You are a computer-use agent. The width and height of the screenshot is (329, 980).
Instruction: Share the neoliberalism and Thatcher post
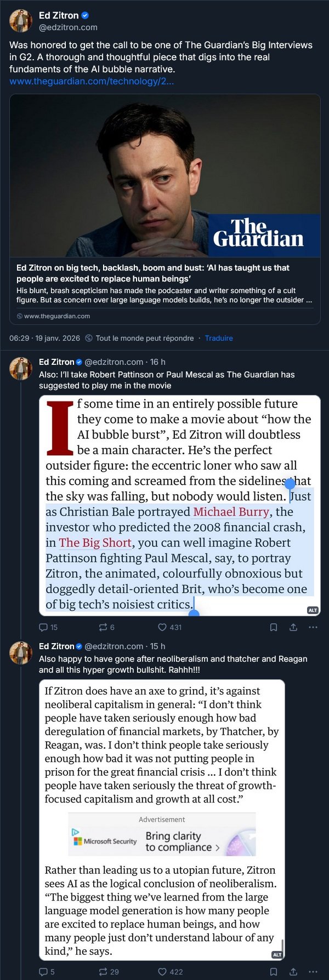293,972
